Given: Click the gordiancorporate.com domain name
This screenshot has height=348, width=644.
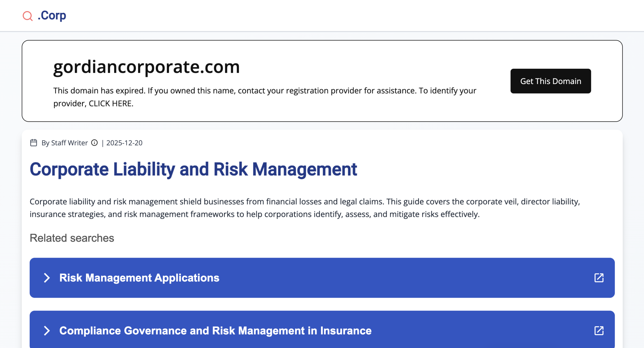Looking at the screenshot, I should (146, 67).
